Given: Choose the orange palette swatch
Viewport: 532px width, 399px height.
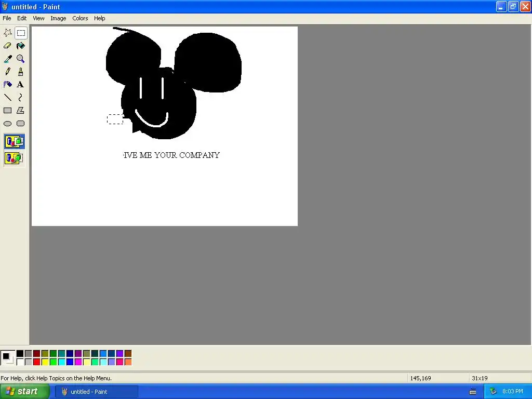Looking at the screenshot, I should tap(128, 362).
